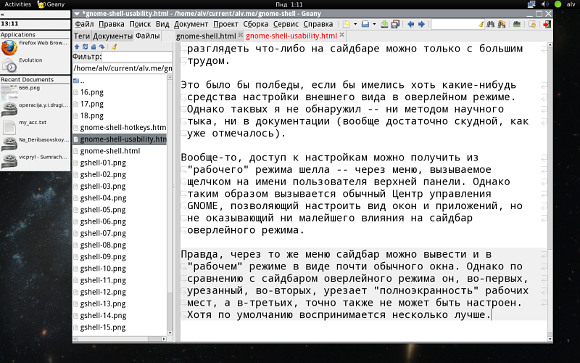This screenshot has width=580, height=363.
Task: Switch to the gnome-shell.html document tab
Action: coord(206,36)
